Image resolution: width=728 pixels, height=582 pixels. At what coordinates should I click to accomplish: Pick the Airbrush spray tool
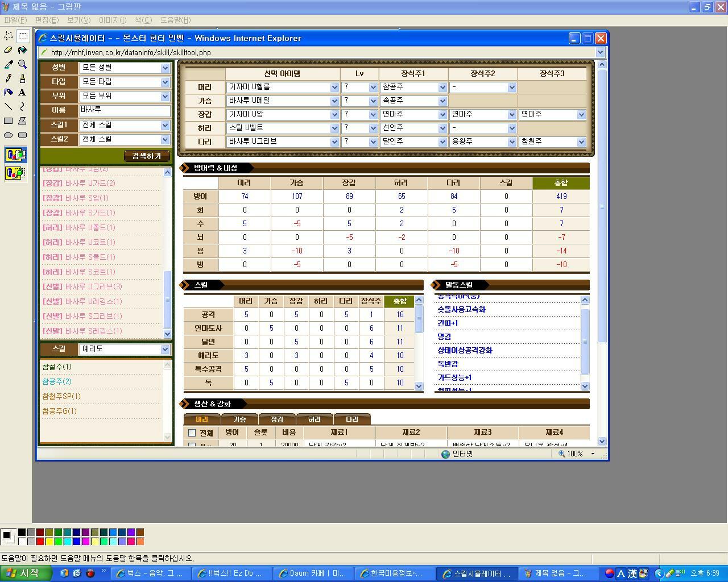point(8,92)
